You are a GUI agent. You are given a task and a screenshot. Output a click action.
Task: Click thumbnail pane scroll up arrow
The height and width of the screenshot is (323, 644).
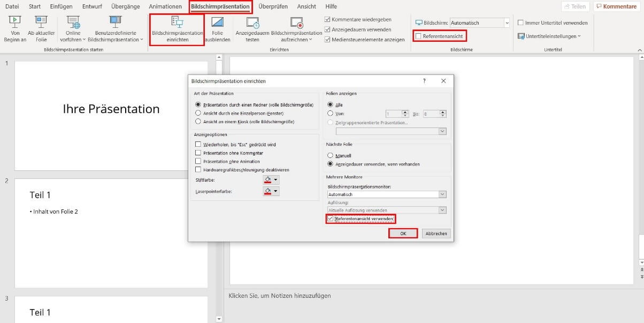point(219,57)
